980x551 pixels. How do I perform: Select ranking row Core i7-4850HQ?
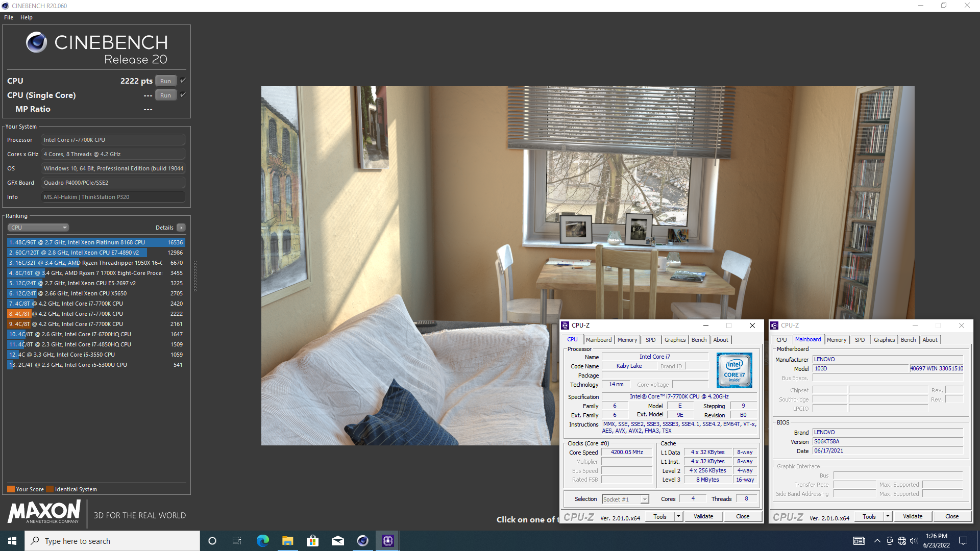coord(96,344)
